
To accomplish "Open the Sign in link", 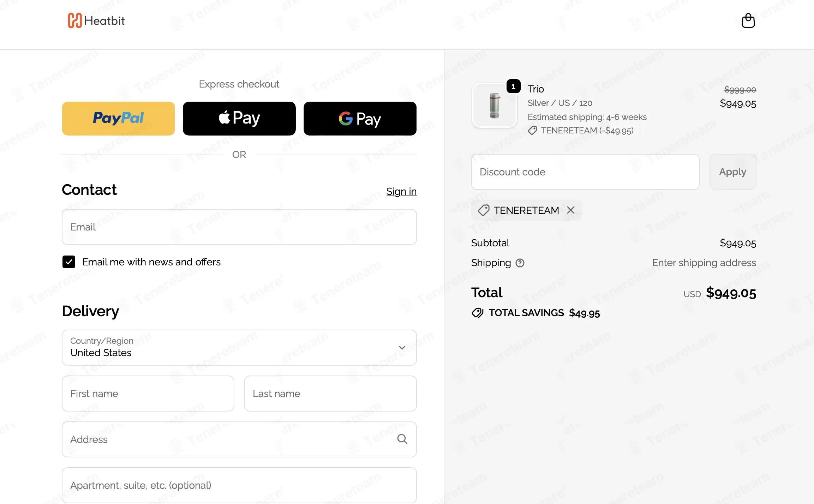I will pos(401,191).
